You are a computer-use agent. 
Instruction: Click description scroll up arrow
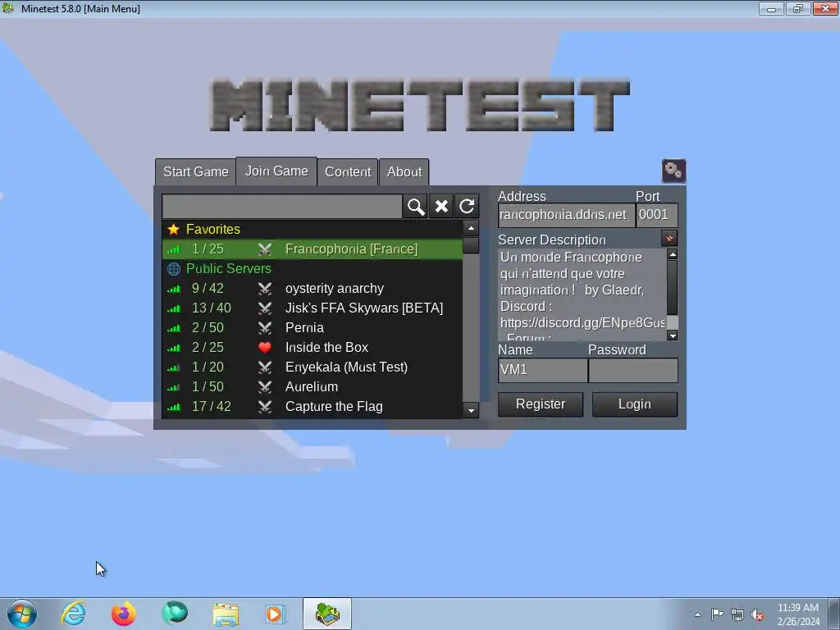(x=673, y=254)
